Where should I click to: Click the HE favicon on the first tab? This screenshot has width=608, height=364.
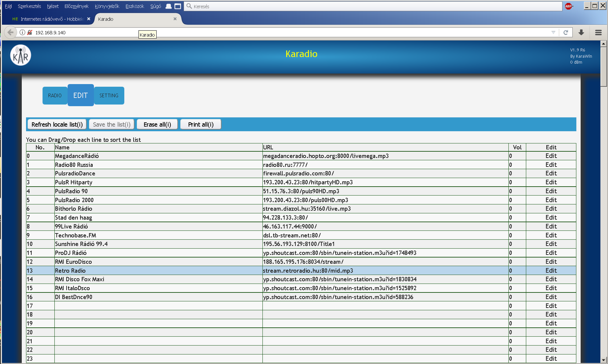15,19
